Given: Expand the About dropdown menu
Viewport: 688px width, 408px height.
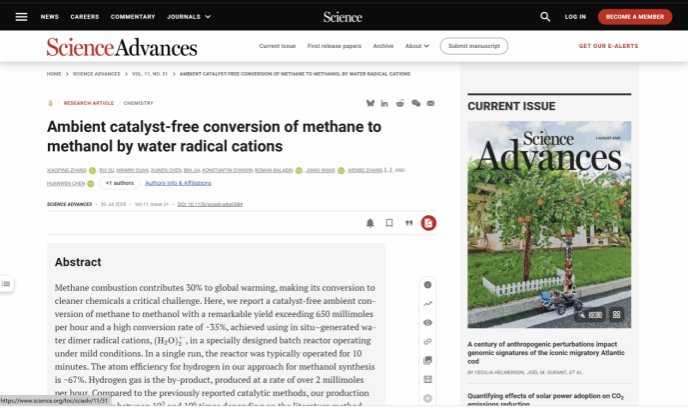Looking at the screenshot, I should (417, 46).
